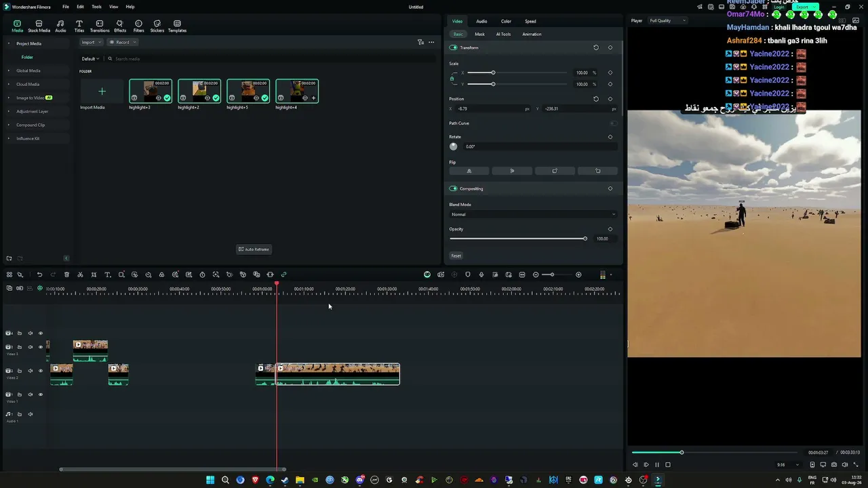The image size is (868, 488).
Task: Click the player progress bar handle
Action: coord(682,452)
